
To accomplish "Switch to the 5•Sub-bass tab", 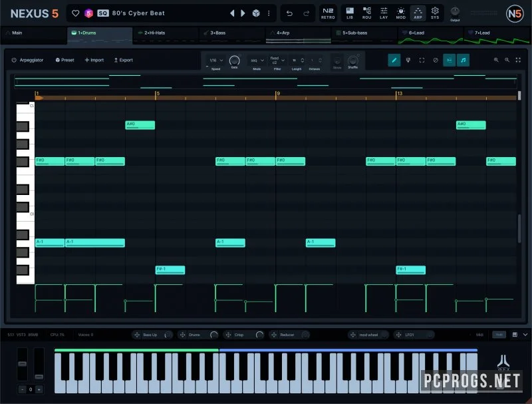I will click(x=364, y=35).
